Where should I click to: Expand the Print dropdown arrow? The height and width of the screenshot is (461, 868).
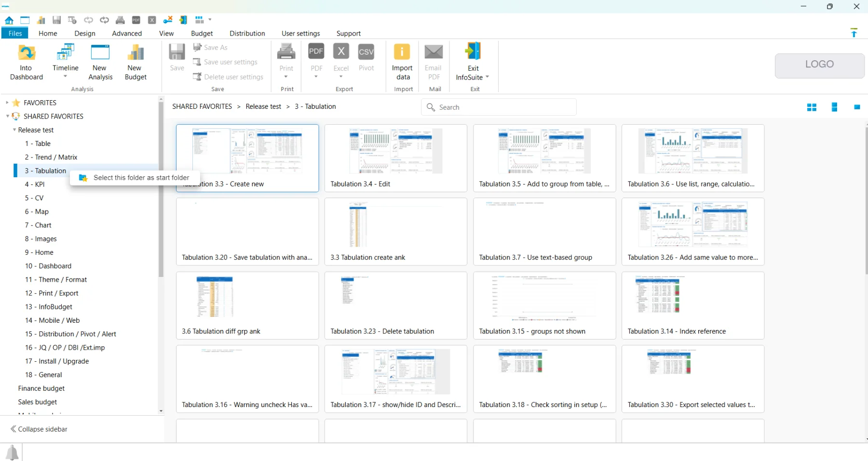tap(286, 77)
